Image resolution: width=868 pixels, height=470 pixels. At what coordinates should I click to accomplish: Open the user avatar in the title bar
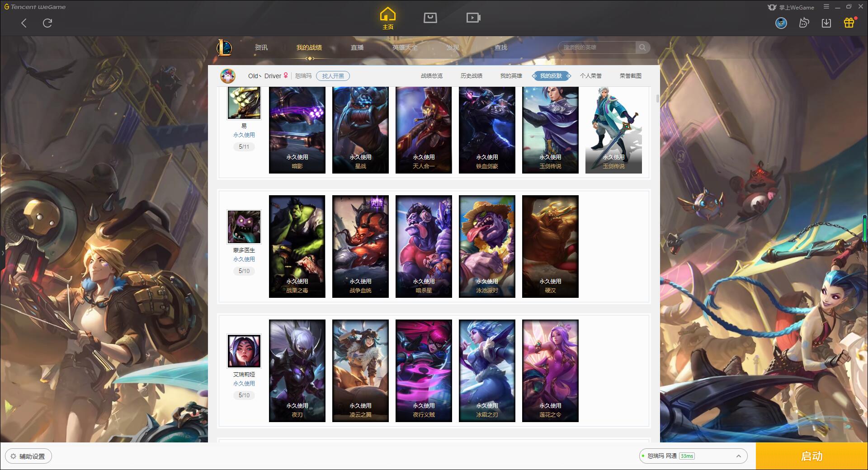pyautogui.click(x=781, y=23)
